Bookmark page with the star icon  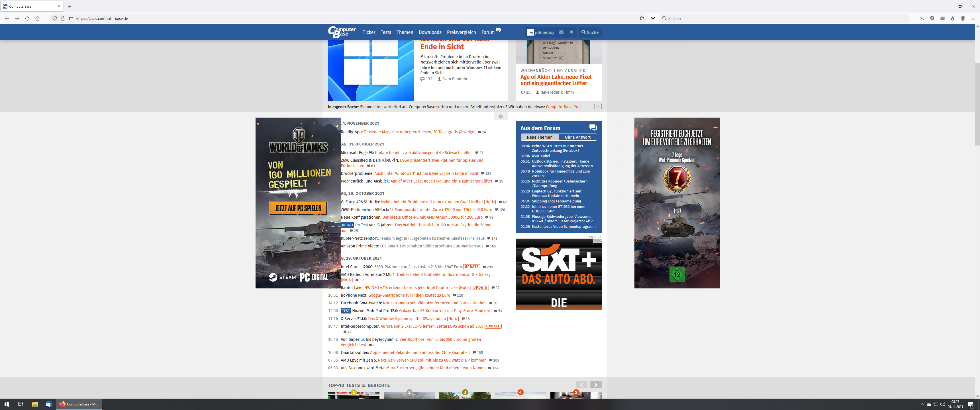642,18
